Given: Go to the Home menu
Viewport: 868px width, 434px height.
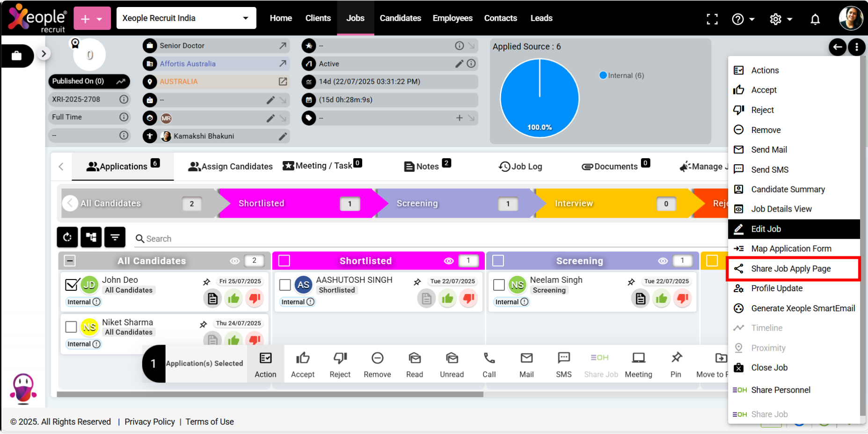Looking at the screenshot, I should click(281, 18).
